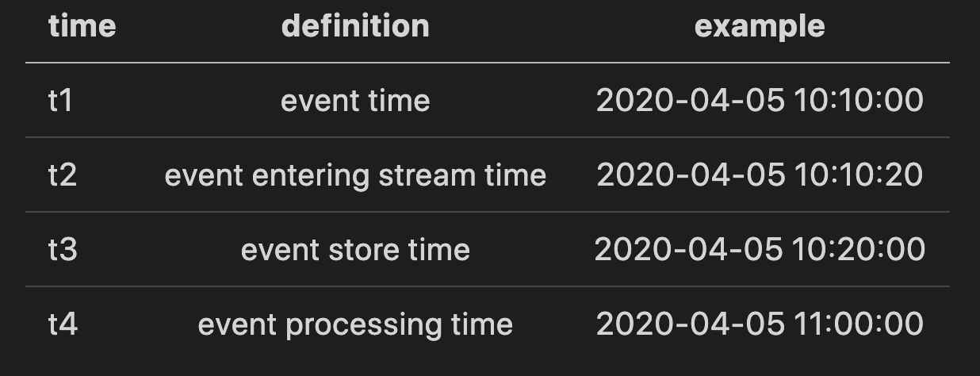
Task: Click the "event processing time" definition cell
Action: 355,324
